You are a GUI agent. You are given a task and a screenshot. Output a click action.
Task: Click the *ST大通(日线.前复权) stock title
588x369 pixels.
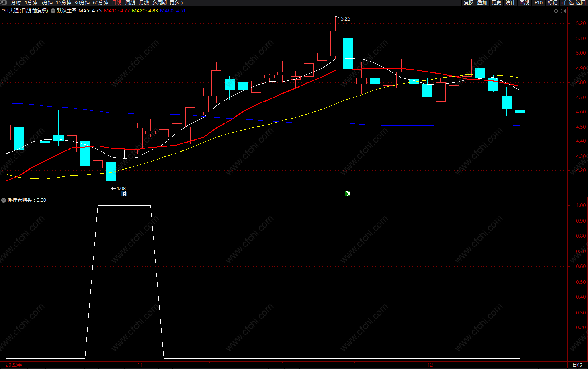coord(25,11)
